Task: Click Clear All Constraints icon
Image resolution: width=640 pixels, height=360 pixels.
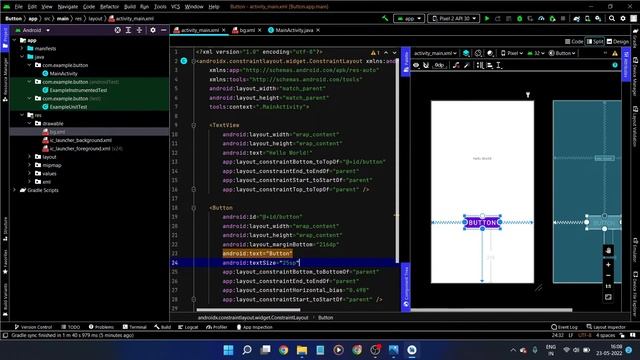Action: [x=456, y=65]
